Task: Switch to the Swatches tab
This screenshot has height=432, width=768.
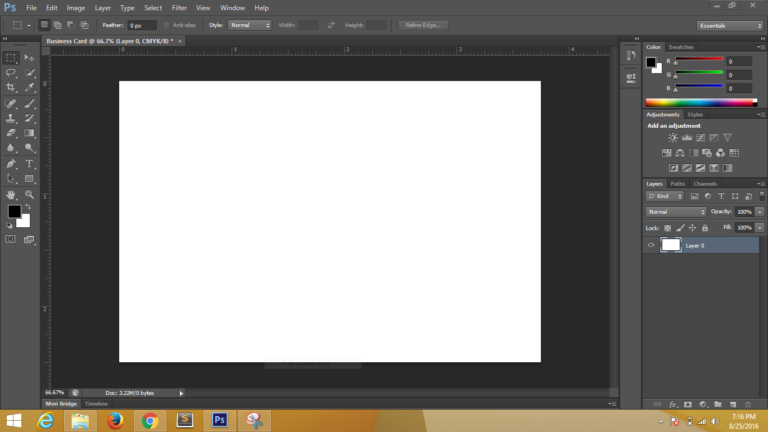Action: 681,47
